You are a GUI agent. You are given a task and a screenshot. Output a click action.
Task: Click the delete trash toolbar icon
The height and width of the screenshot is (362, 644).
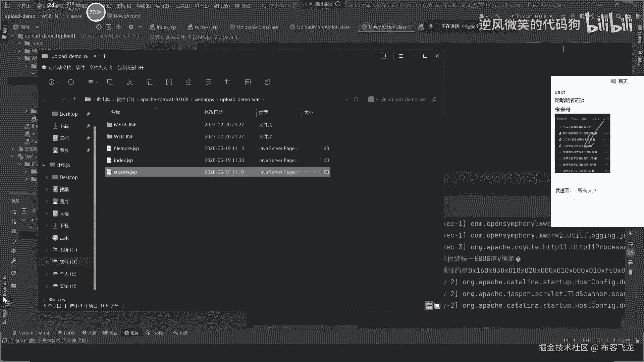189,82
